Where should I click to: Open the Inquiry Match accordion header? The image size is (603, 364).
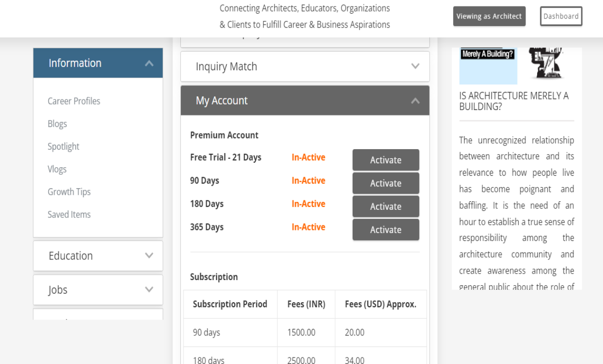pos(305,66)
